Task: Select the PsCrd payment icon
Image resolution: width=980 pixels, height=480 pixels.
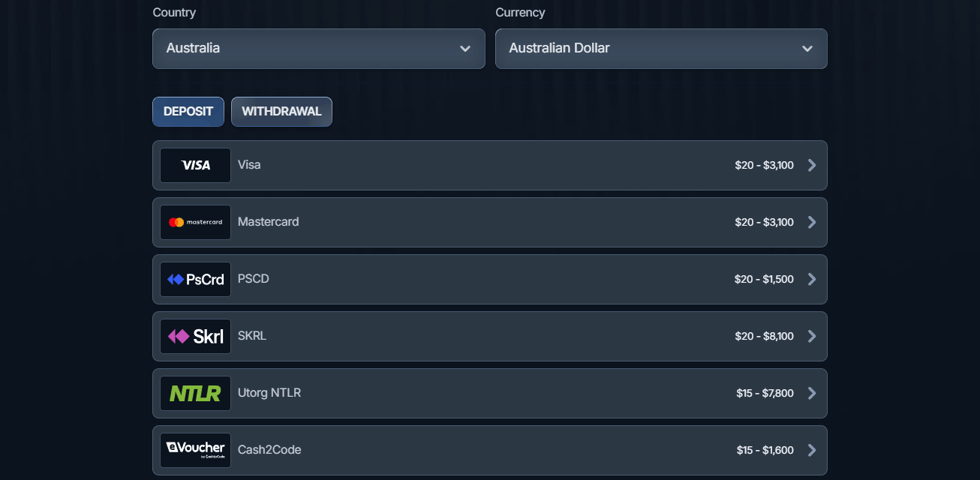Action: point(194,279)
